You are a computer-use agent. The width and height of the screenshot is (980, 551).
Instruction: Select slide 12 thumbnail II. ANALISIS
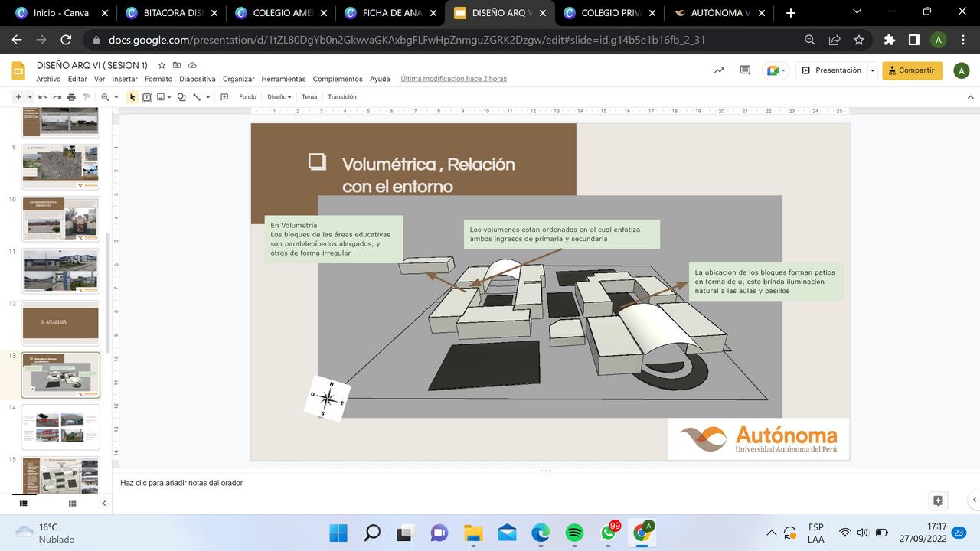(x=60, y=322)
